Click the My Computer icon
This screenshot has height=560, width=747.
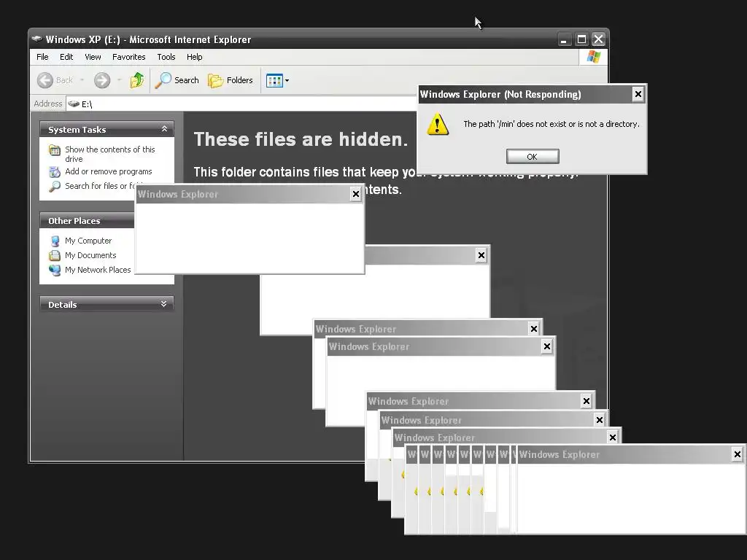(x=55, y=241)
